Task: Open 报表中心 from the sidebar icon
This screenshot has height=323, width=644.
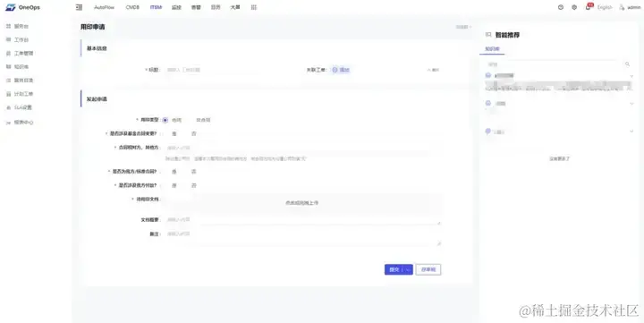Action: coord(8,123)
